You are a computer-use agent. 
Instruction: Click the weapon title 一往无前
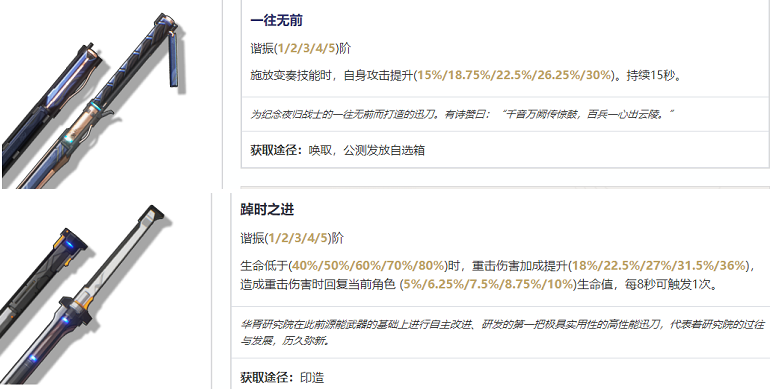click(x=277, y=21)
